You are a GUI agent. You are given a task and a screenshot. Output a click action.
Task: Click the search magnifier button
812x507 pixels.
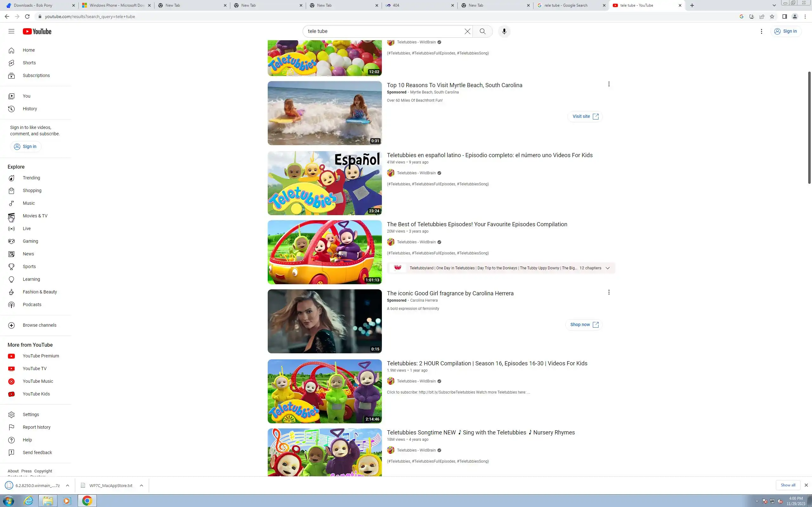tap(482, 31)
